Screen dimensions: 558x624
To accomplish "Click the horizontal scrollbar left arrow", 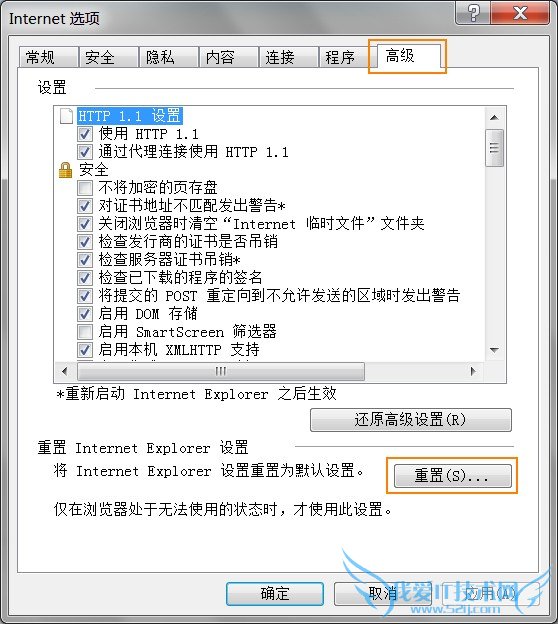I will pyautogui.click(x=65, y=371).
